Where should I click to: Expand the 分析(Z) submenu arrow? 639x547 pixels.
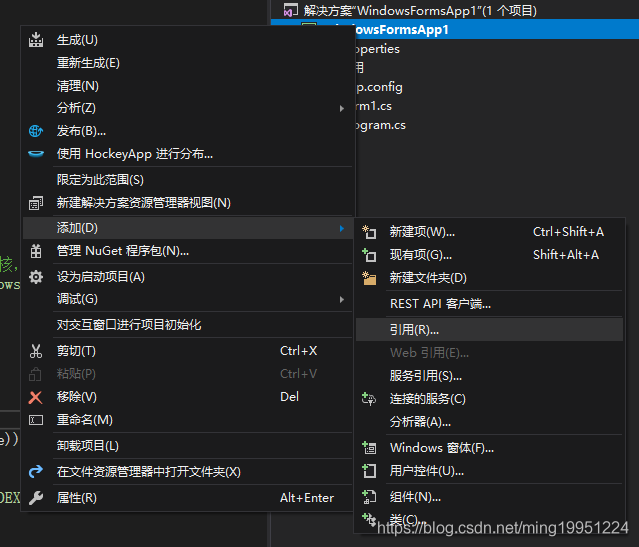(x=342, y=108)
